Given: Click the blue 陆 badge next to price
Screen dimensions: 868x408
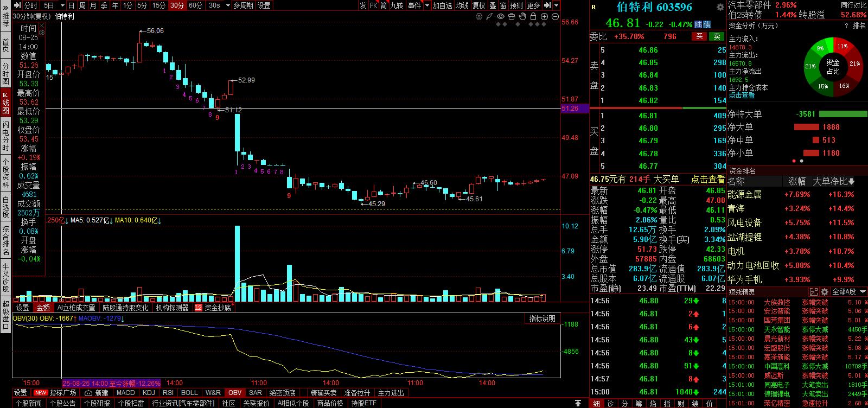Looking at the screenshot, I should pos(698,24).
